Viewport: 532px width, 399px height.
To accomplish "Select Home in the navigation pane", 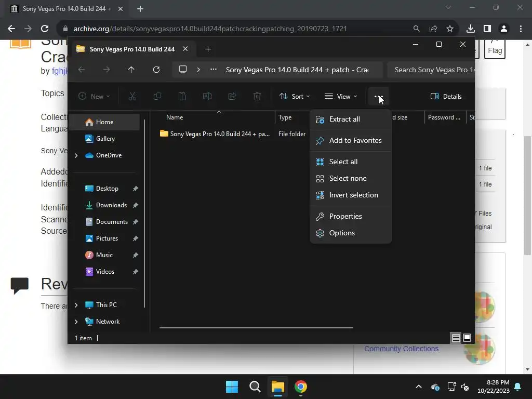I will tap(104, 122).
